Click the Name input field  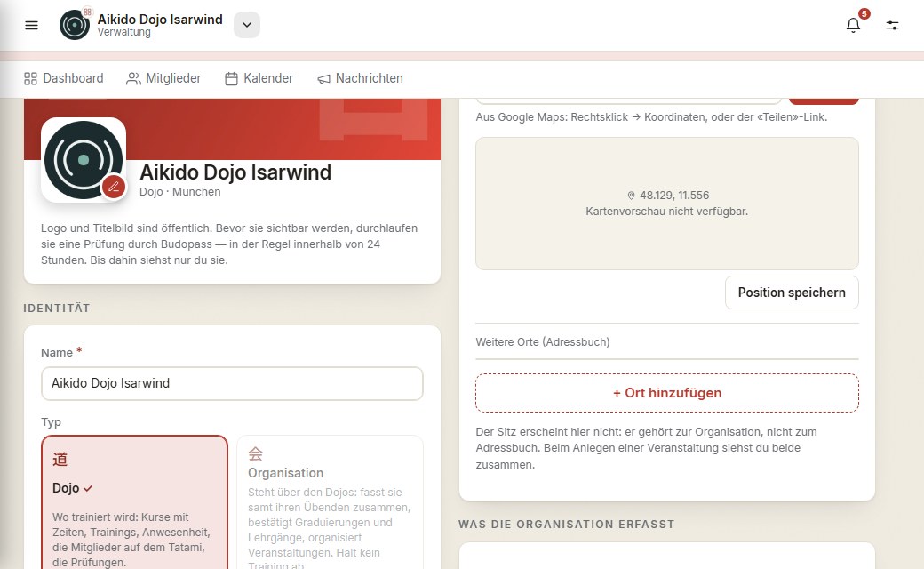(232, 383)
